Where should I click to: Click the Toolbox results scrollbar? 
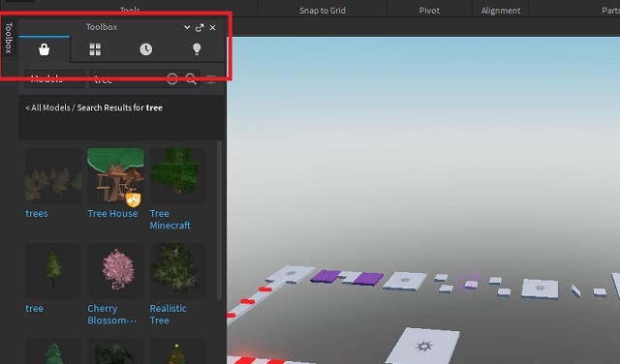point(220,220)
